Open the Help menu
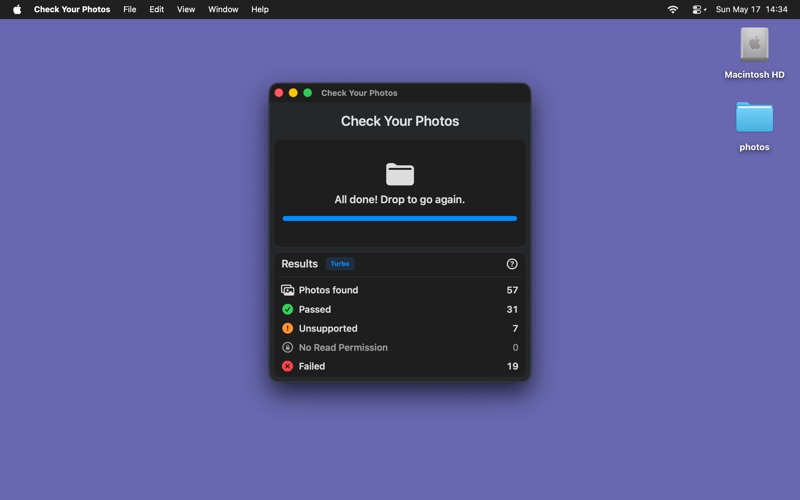 click(260, 9)
